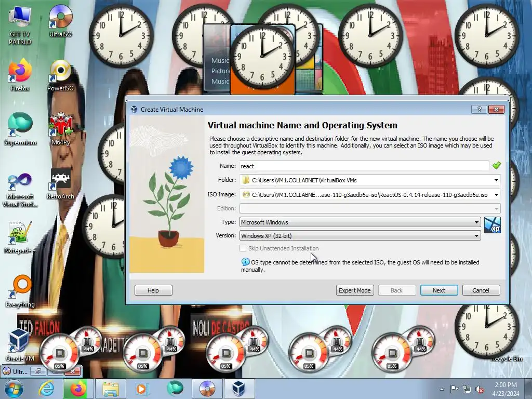This screenshot has width=532, height=399.
Task: Expand the Folder path dropdown
Action: pos(496,180)
